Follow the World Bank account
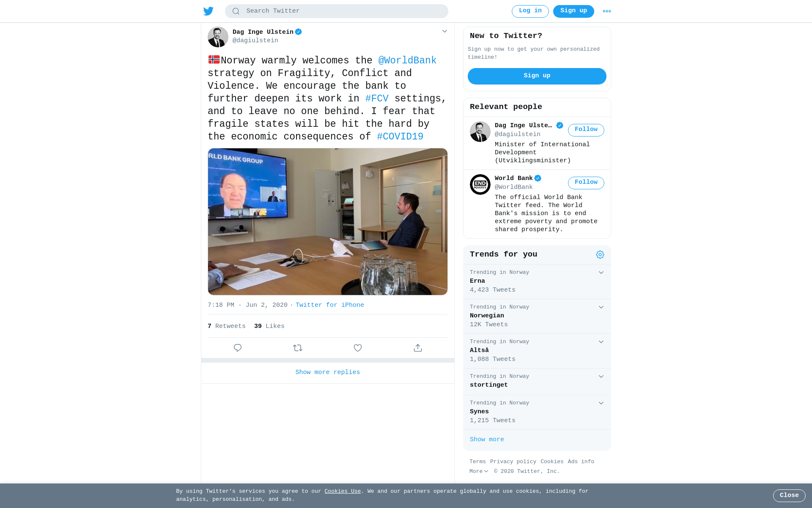Viewport: 812px width, 508px height. 586,183
